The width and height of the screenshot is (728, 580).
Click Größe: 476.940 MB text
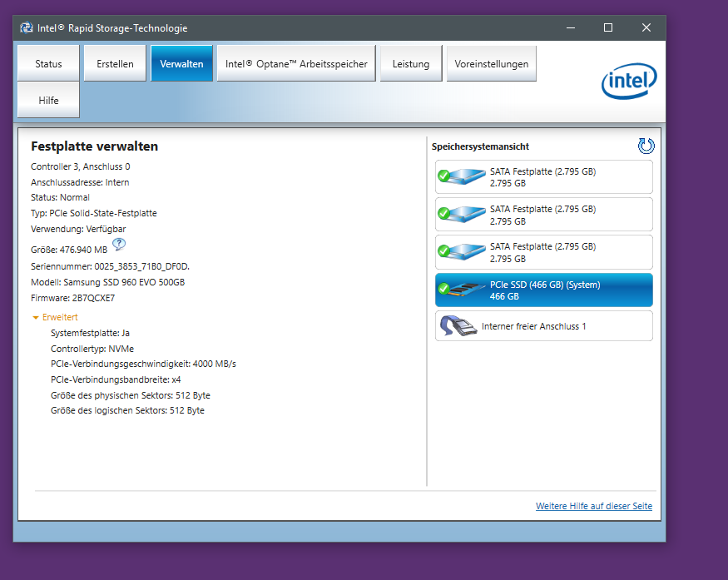(x=69, y=250)
